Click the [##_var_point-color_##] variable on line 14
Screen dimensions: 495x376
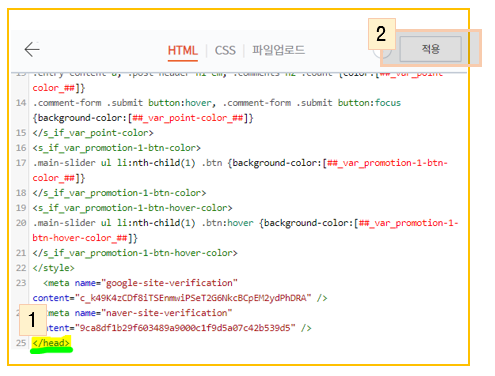[188, 118]
